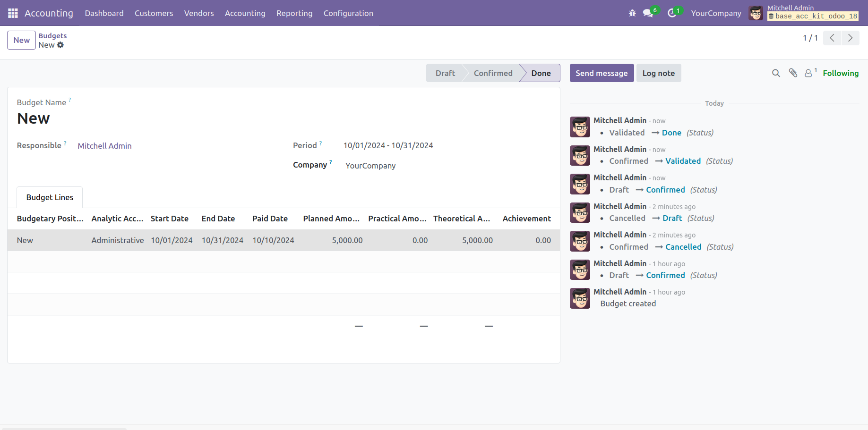Click the debug bug icon
868x430 pixels.
(x=632, y=13)
